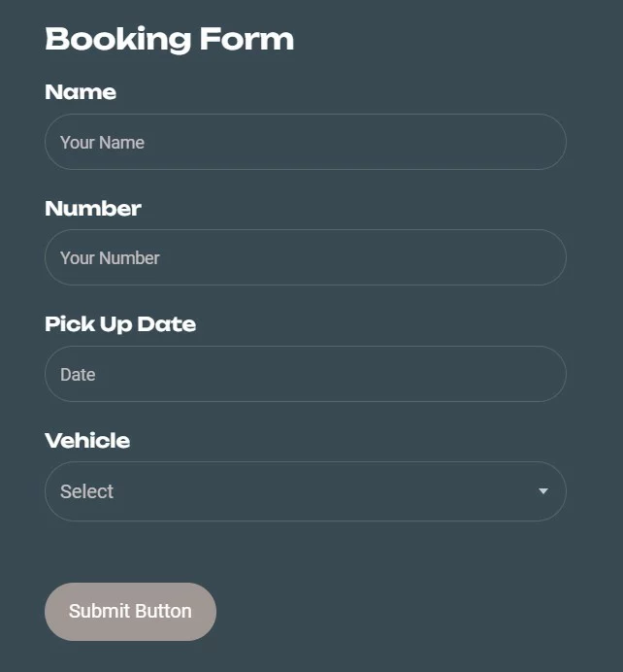Click the word 'Submit' on the button
623x672 pixels.
point(98,611)
